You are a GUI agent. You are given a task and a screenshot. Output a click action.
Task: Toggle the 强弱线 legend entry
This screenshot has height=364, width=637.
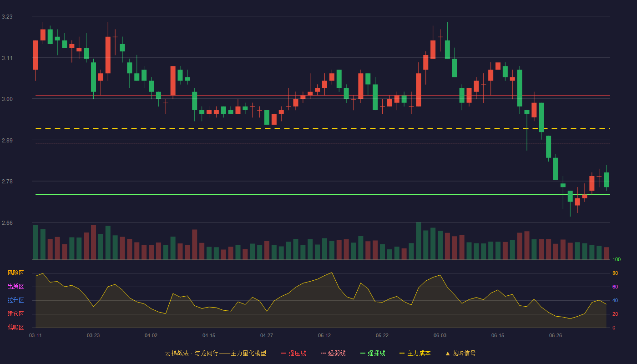click(x=333, y=353)
